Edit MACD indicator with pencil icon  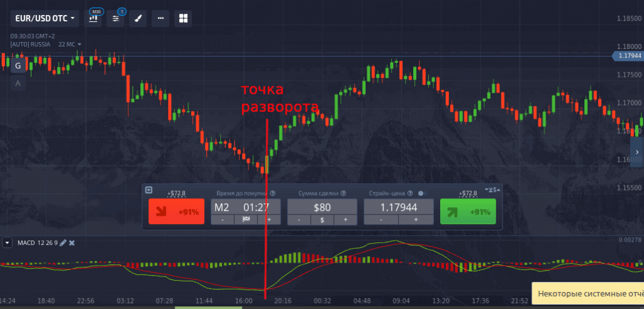pos(63,243)
